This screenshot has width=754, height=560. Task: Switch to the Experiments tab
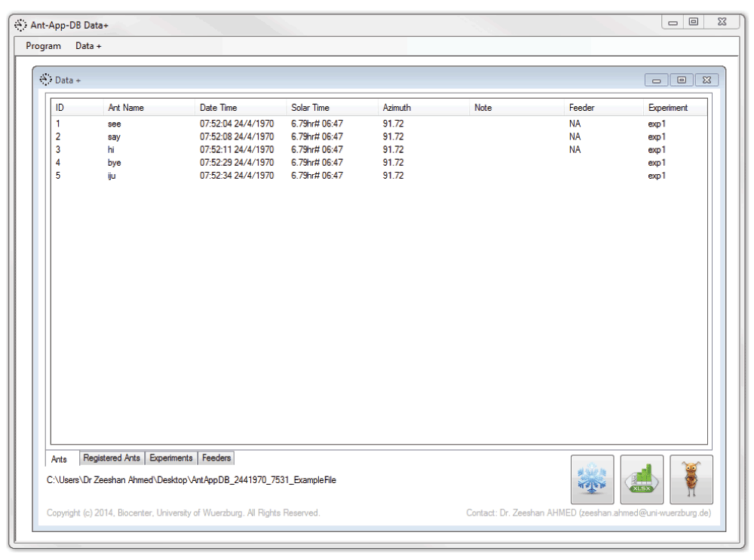pos(170,457)
